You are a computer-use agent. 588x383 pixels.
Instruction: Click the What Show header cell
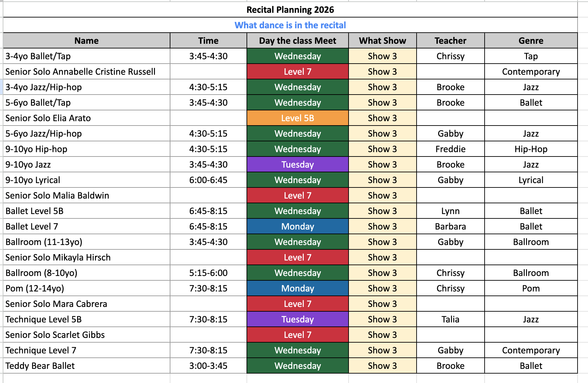tap(382, 41)
